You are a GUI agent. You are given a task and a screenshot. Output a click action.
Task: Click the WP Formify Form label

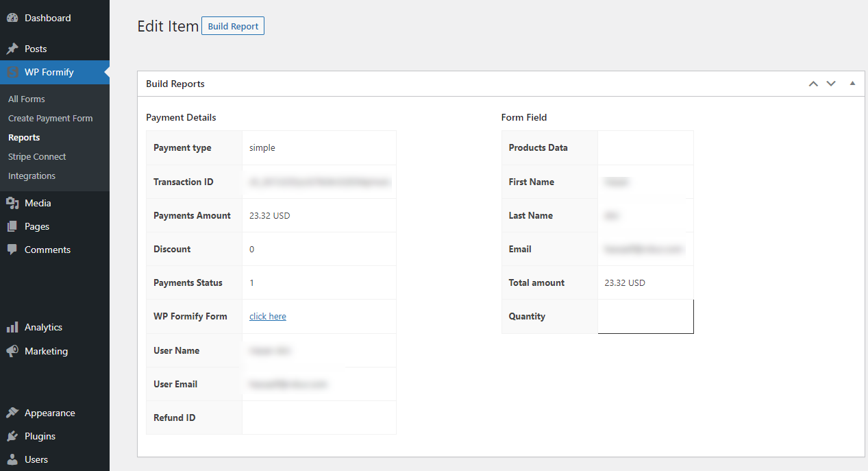190,316
